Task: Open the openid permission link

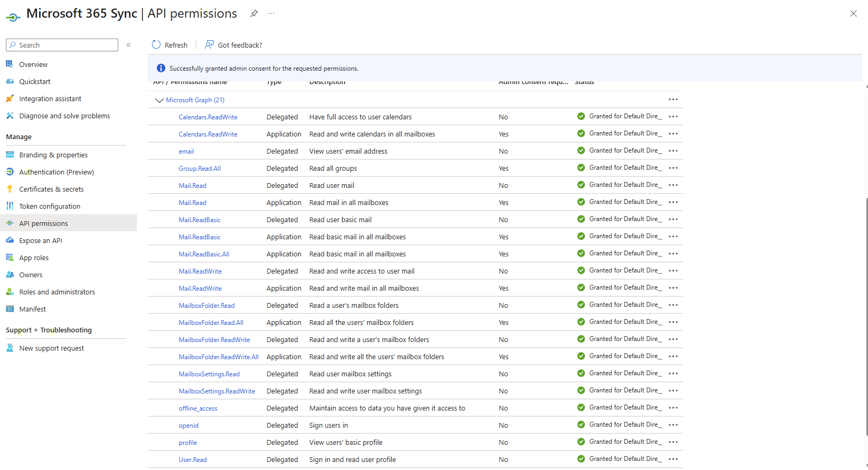Action: tap(188, 426)
